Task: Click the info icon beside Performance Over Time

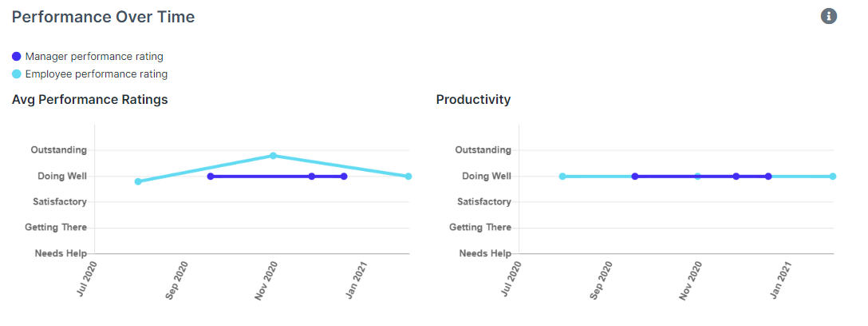Action: [829, 16]
